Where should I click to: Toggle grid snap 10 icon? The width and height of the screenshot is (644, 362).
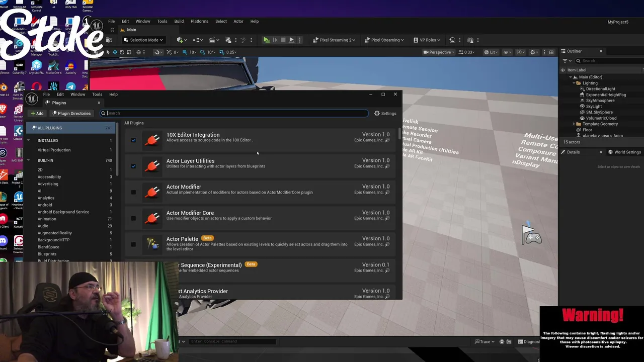(x=185, y=52)
